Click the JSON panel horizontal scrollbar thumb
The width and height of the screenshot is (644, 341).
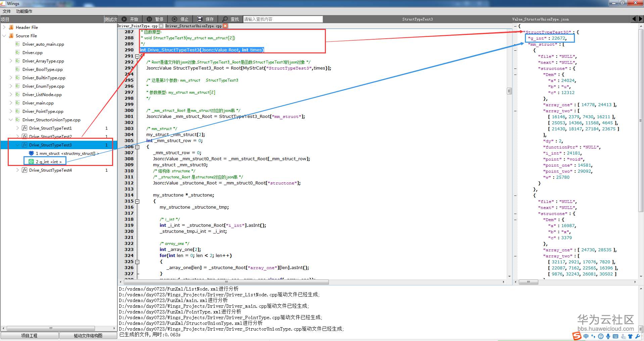pos(528,282)
